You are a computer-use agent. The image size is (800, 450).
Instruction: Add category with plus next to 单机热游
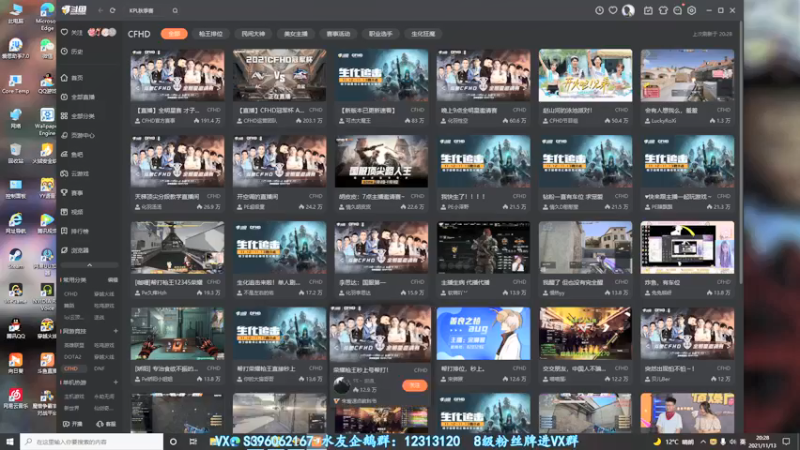click(115, 382)
